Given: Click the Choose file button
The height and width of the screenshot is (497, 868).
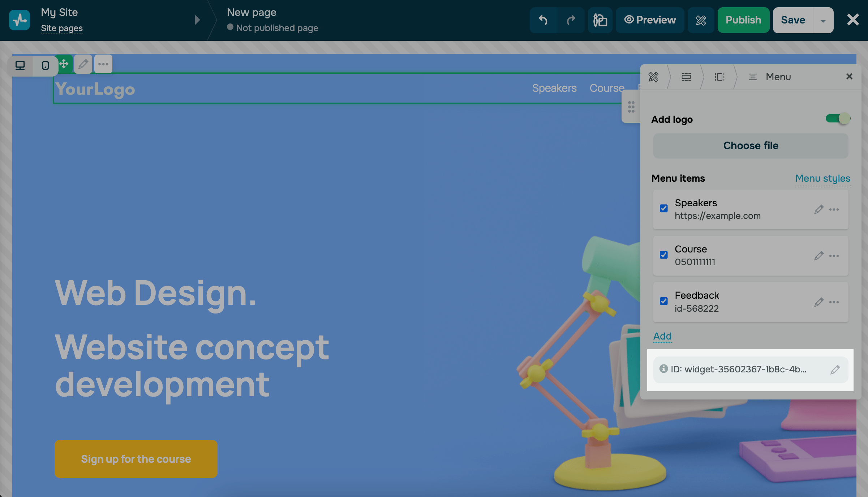Looking at the screenshot, I should point(751,146).
